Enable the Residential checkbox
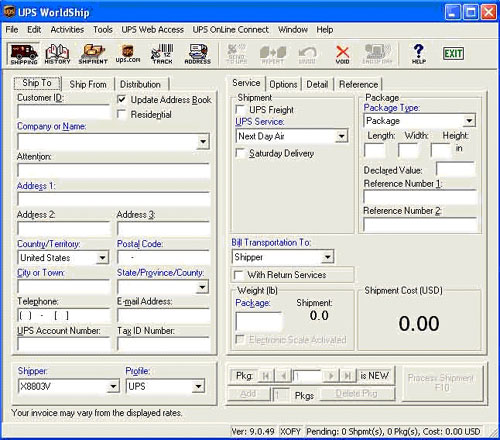Image resolution: width=500 pixels, height=440 pixels. 122,114
